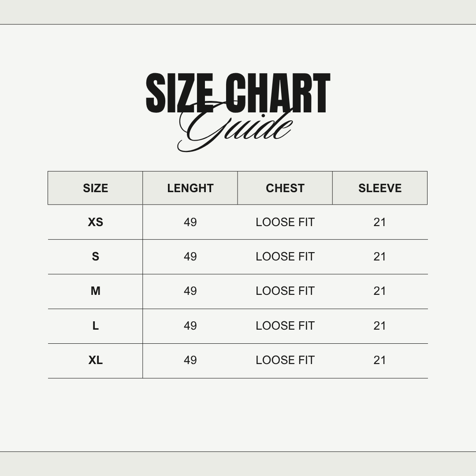Select the L size row label
This screenshot has height=476, width=476.
click(x=95, y=326)
